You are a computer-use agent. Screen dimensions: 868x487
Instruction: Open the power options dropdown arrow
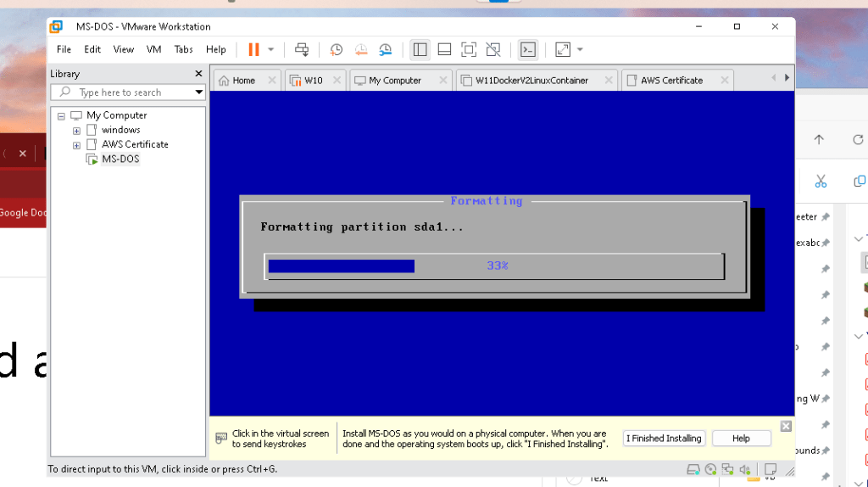270,49
